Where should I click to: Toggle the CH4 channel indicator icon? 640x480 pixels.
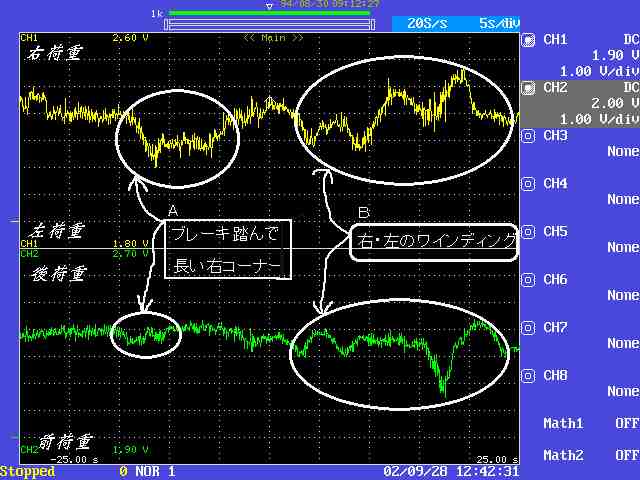(528, 184)
